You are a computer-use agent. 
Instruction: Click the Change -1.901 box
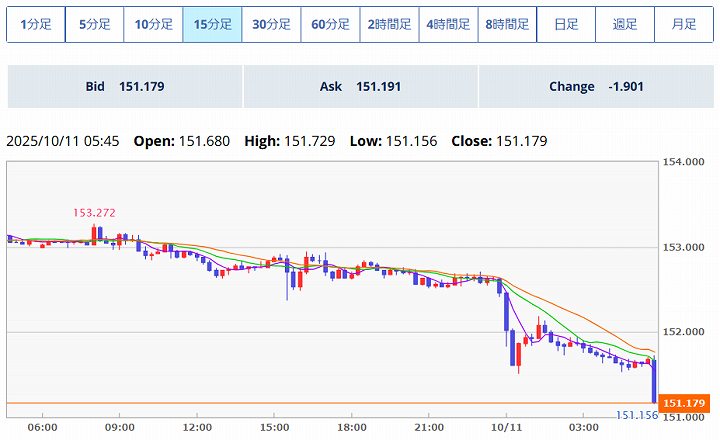(596, 87)
